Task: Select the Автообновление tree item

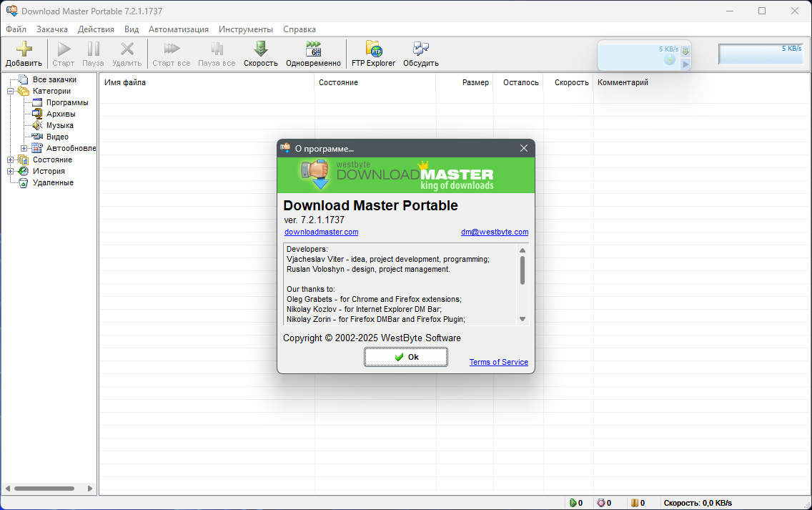Action: tap(71, 148)
